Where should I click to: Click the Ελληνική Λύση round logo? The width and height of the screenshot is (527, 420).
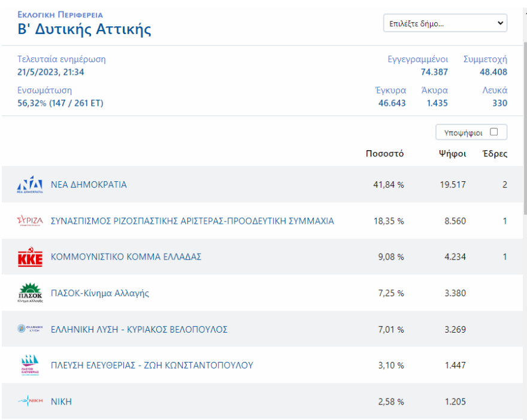tap(30, 329)
